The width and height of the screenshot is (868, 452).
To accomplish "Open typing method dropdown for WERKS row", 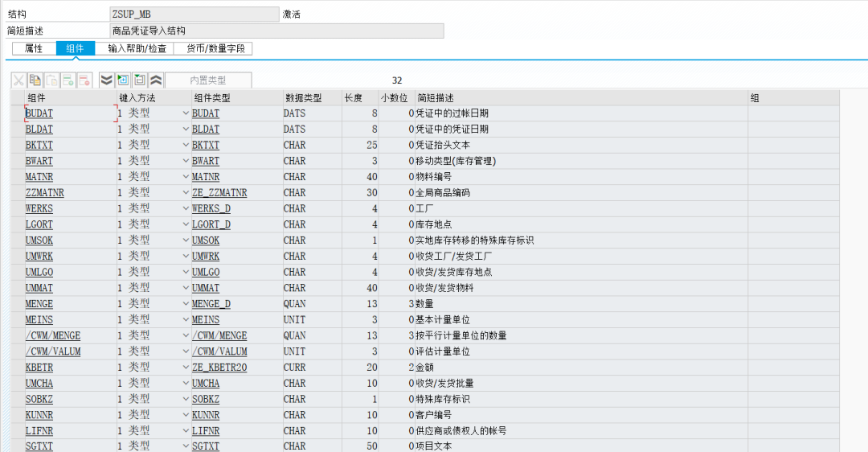I will 186,208.
